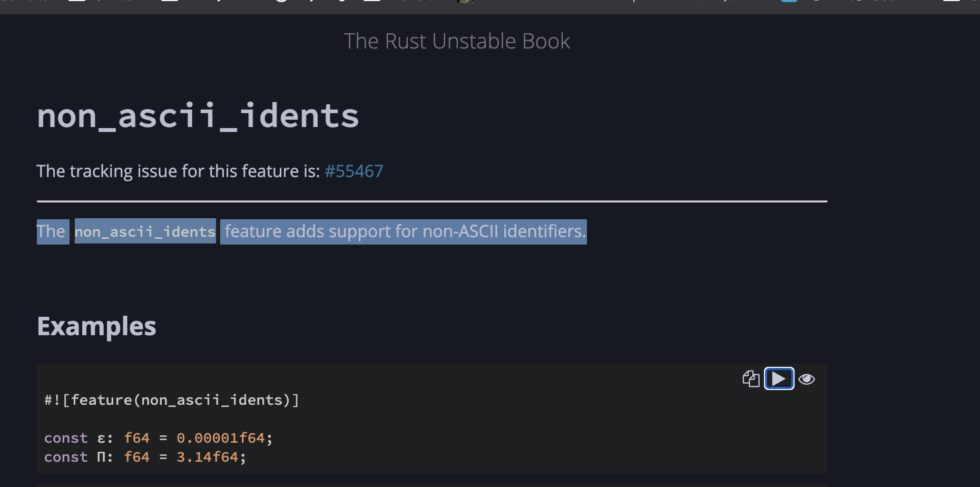Viewport: 980px width, 487px height.
Task: Open tracking issue #55467 link
Action: 354,171
